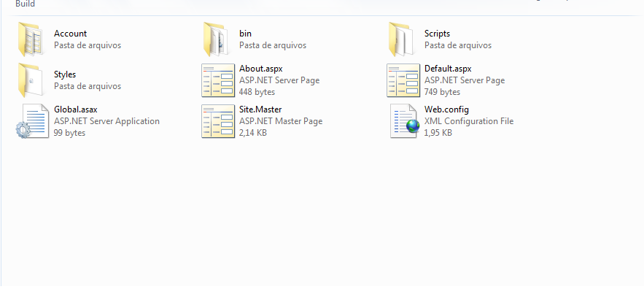
Task: Click the ASP.NET Master Page type label
Action: pos(281,121)
